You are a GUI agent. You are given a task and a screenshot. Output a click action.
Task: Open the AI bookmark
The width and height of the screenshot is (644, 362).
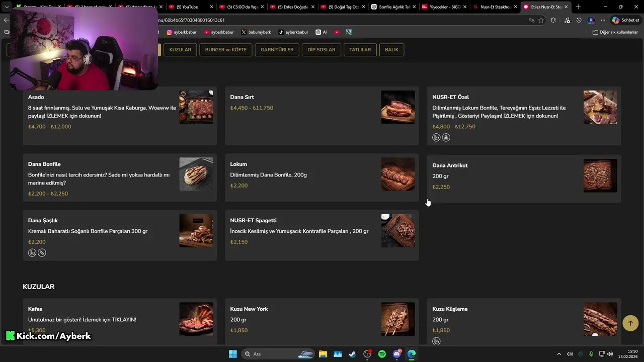pyautogui.click(x=321, y=32)
